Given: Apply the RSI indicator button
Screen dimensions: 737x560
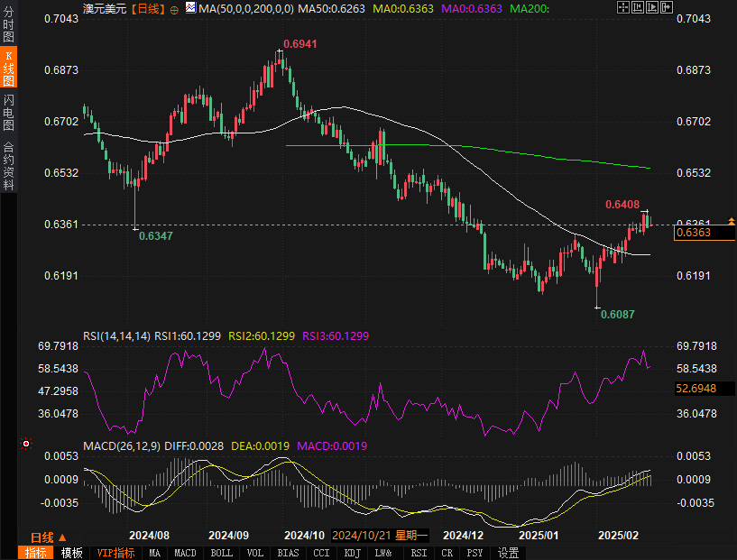Looking at the screenshot, I should point(419,553).
